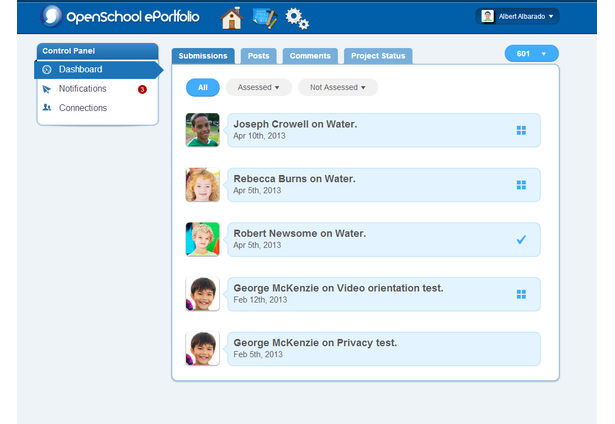Click Albert Albarado's profile avatar in header
This screenshot has height=424, width=615.
[487, 16]
